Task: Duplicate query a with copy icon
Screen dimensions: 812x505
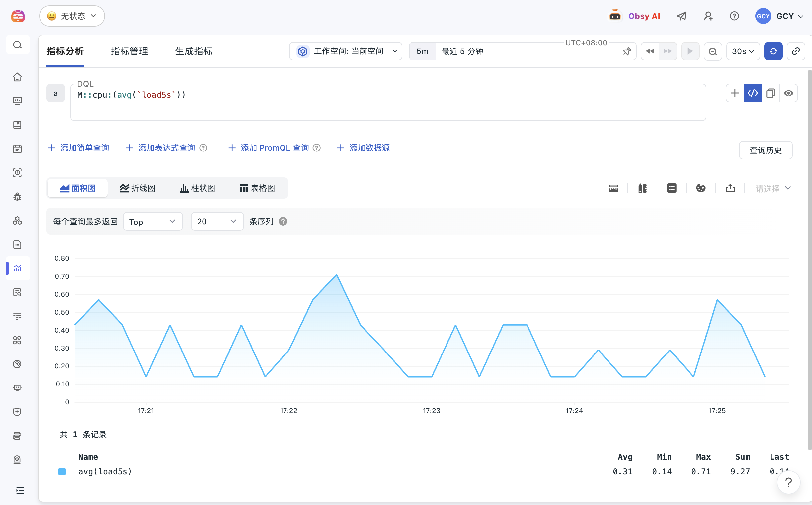Action: coord(770,93)
